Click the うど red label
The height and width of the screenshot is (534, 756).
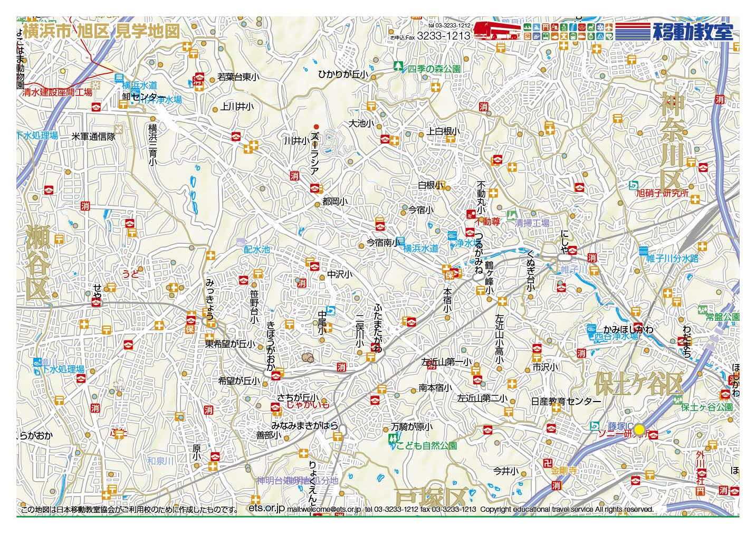point(130,273)
